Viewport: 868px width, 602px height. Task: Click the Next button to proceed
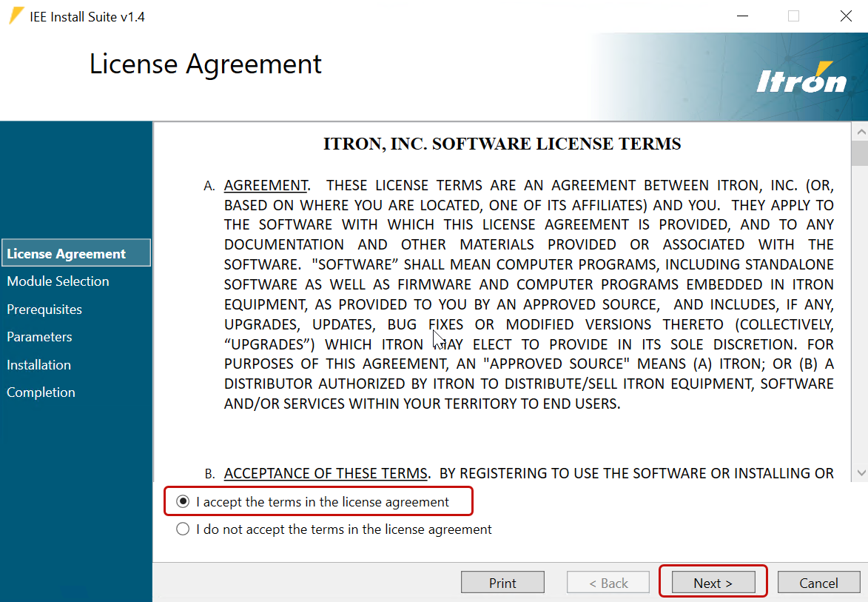[713, 582]
